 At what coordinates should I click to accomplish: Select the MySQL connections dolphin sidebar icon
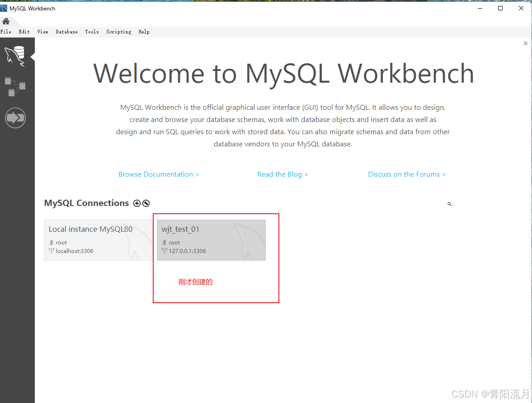tap(15, 56)
